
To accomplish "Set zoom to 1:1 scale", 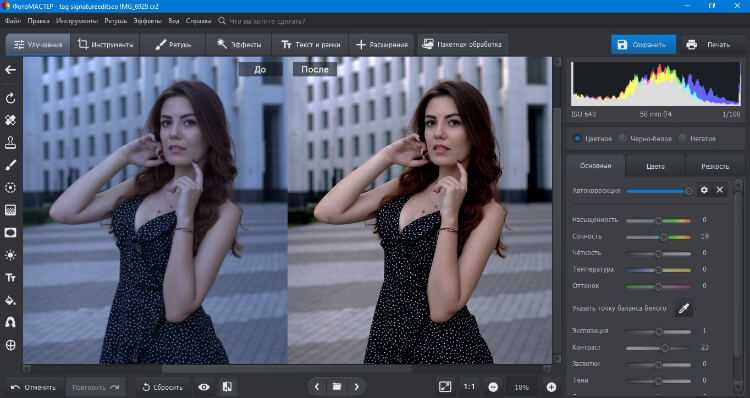I will 469,387.
